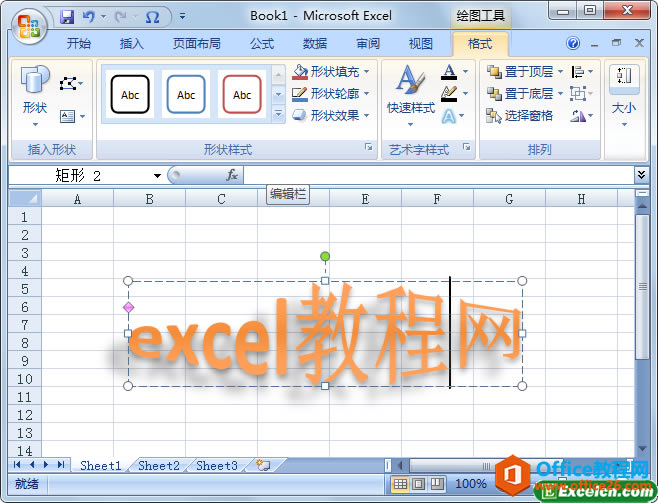Open Excel Help question mark icon

pos(573,43)
